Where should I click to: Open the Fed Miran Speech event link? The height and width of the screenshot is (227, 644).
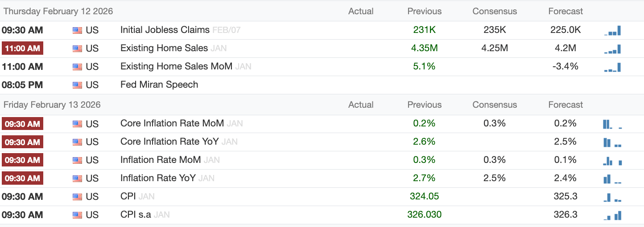(159, 85)
